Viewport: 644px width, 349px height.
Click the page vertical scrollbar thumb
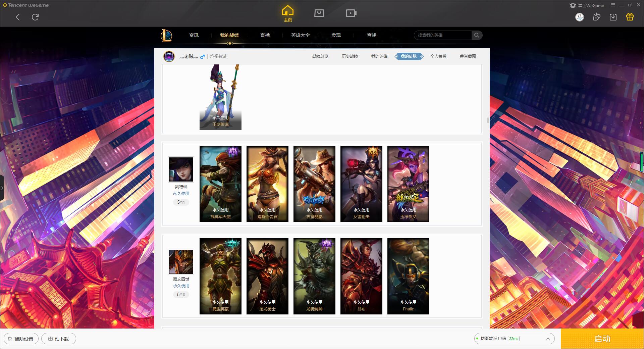[488, 120]
